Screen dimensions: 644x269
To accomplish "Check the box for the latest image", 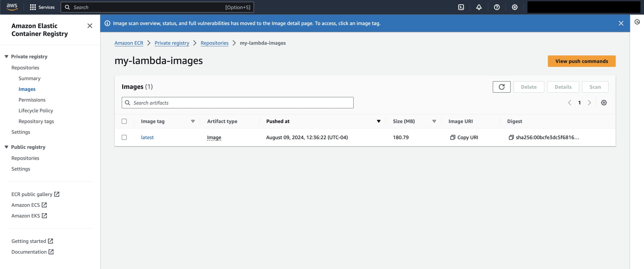I will click(x=124, y=137).
